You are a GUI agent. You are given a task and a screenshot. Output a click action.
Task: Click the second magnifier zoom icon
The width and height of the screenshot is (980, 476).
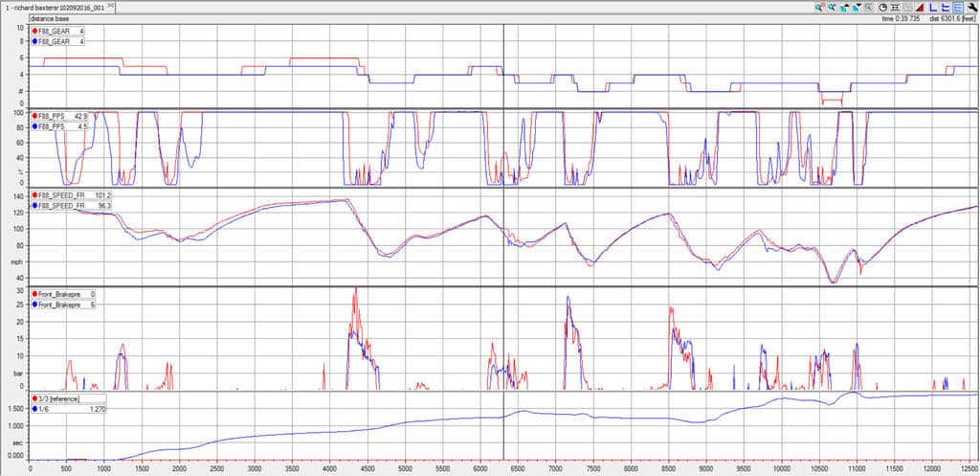click(x=832, y=8)
